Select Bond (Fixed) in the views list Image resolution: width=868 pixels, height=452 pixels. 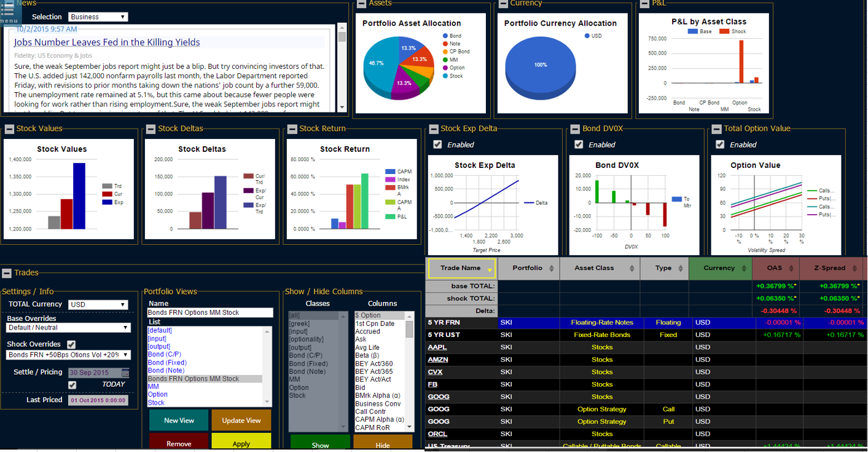(167, 363)
